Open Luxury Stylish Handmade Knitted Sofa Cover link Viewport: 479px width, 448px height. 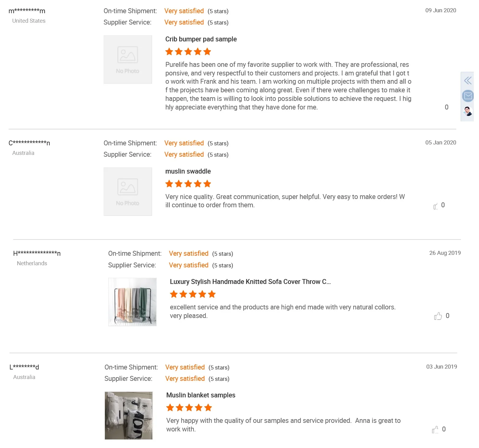pos(250,282)
